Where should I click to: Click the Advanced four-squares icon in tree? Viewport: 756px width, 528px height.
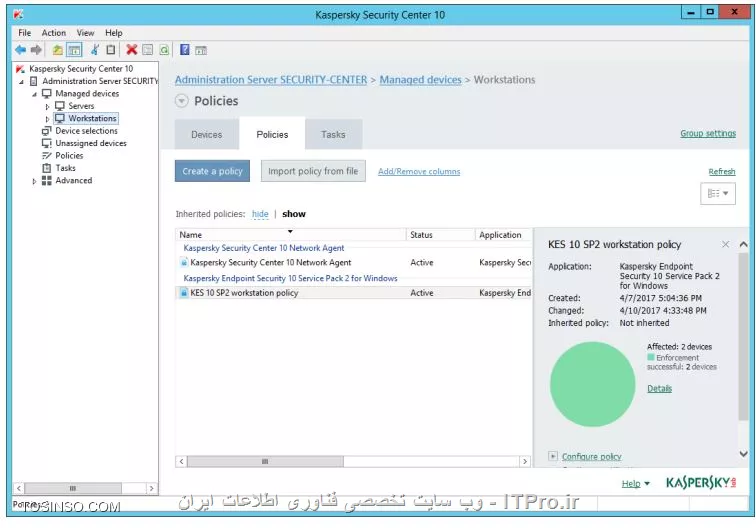point(46,180)
